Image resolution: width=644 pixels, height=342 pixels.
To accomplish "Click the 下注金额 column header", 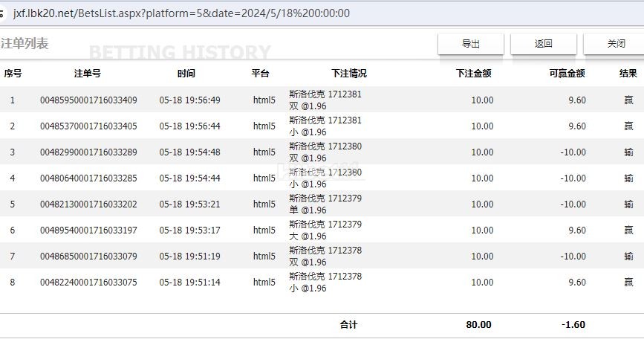I will (x=474, y=74).
